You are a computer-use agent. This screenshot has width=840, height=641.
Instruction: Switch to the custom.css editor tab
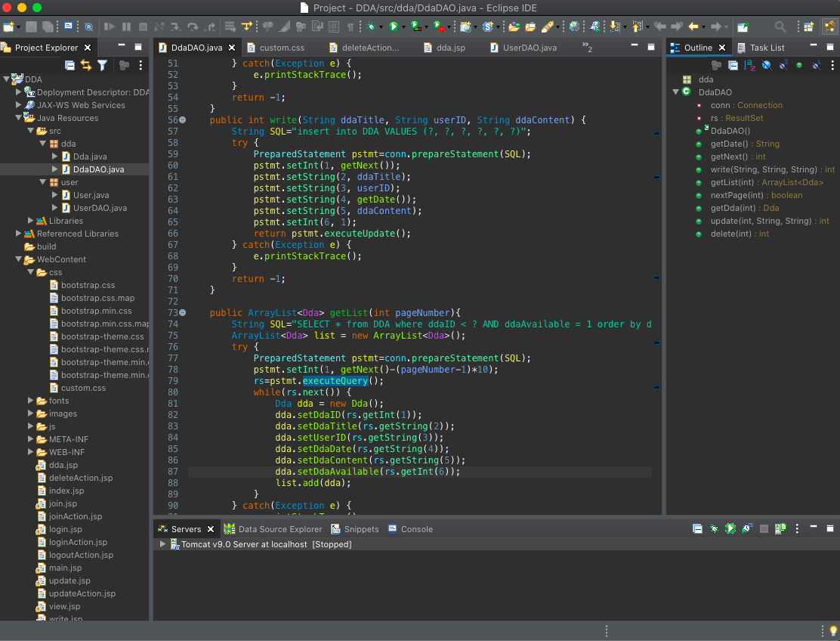coord(281,48)
